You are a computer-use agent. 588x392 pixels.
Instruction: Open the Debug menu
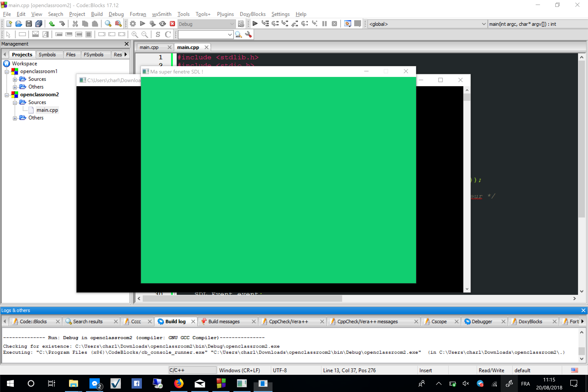(116, 14)
